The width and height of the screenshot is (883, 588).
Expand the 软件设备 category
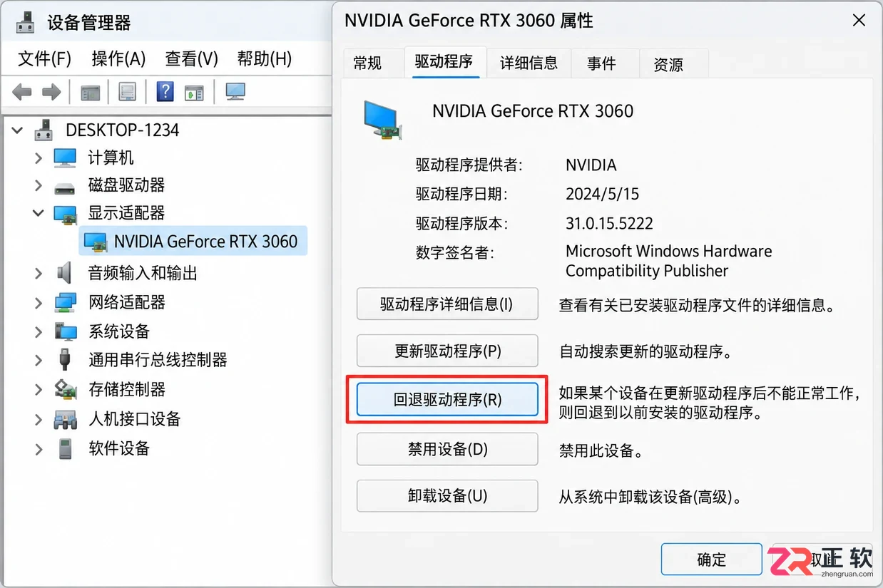pos(39,449)
